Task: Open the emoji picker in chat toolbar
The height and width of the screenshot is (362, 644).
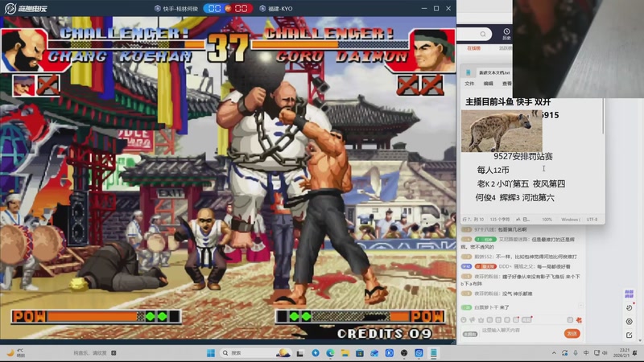Action: click(x=464, y=320)
